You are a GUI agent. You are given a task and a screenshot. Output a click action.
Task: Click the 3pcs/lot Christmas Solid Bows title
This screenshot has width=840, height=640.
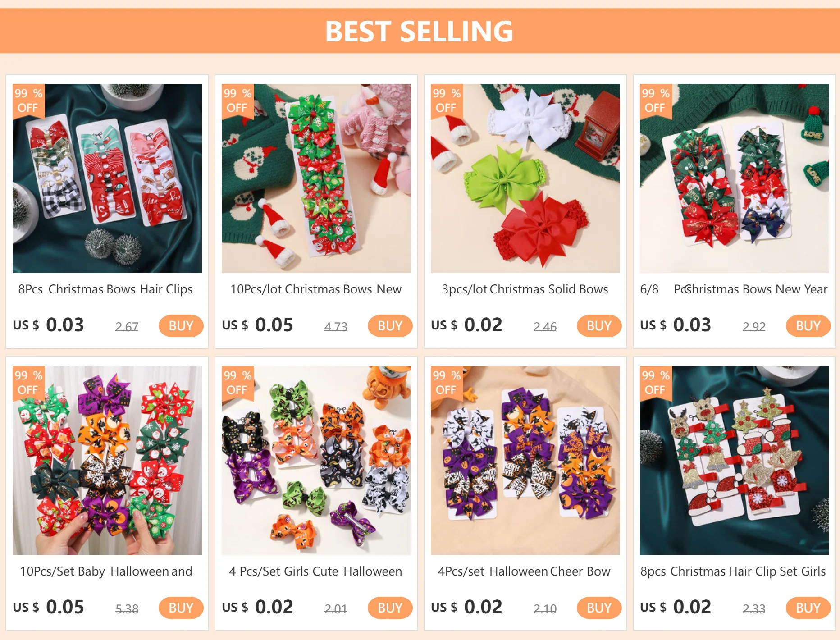click(x=525, y=289)
